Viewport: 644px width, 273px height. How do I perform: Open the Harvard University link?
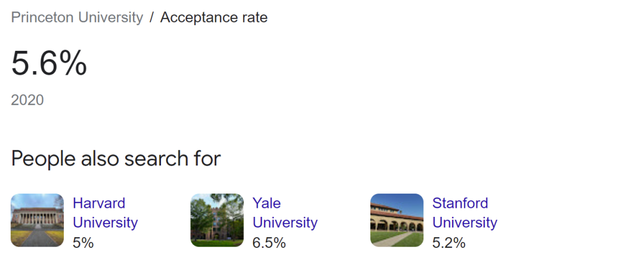[x=105, y=213]
